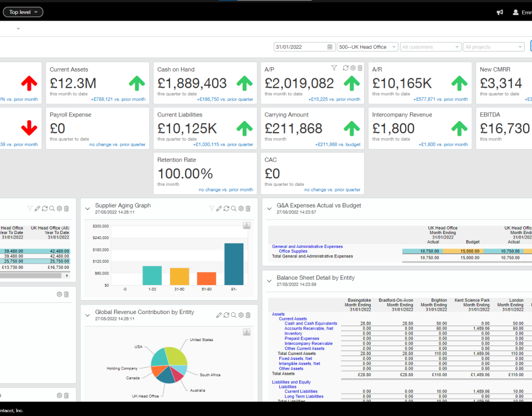Select the orange 61-90 aging bar
The image size is (532, 416).
click(206, 278)
